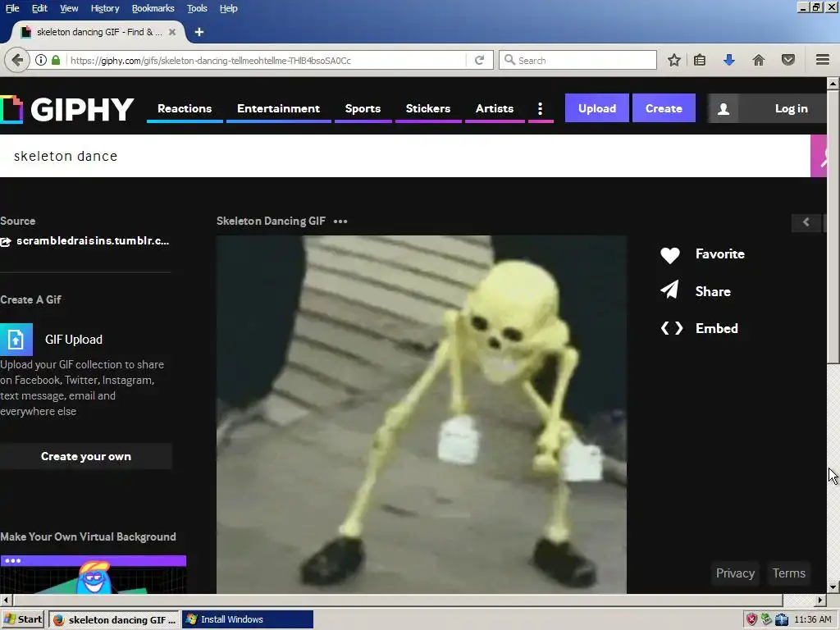Open the Tools menu
This screenshot has height=630, width=840.
(197, 8)
